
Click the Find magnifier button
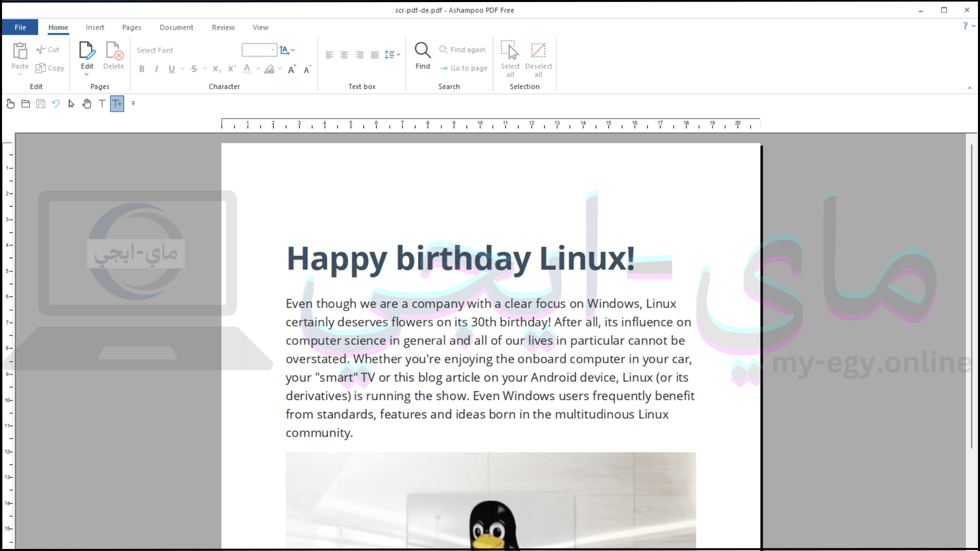point(423,56)
